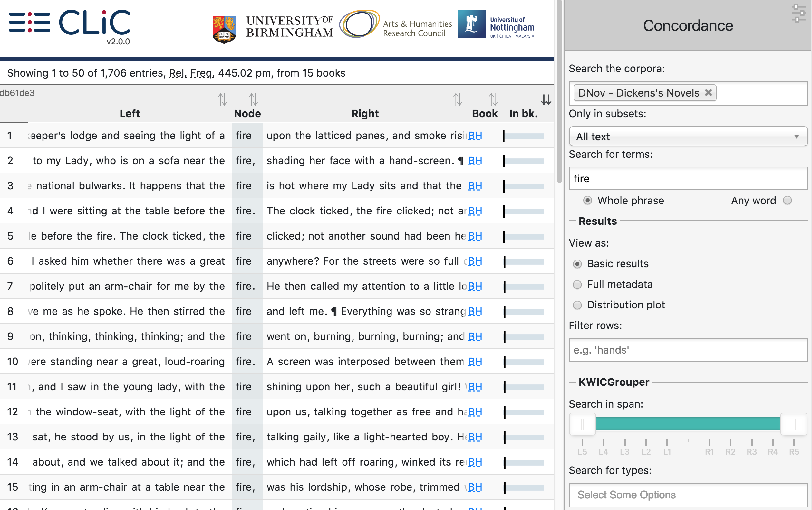The height and width of the screenshot is (510, 812).
Task: Remove the DNov - Dickens's Novels corpus tag
Action: click(708, 93)
